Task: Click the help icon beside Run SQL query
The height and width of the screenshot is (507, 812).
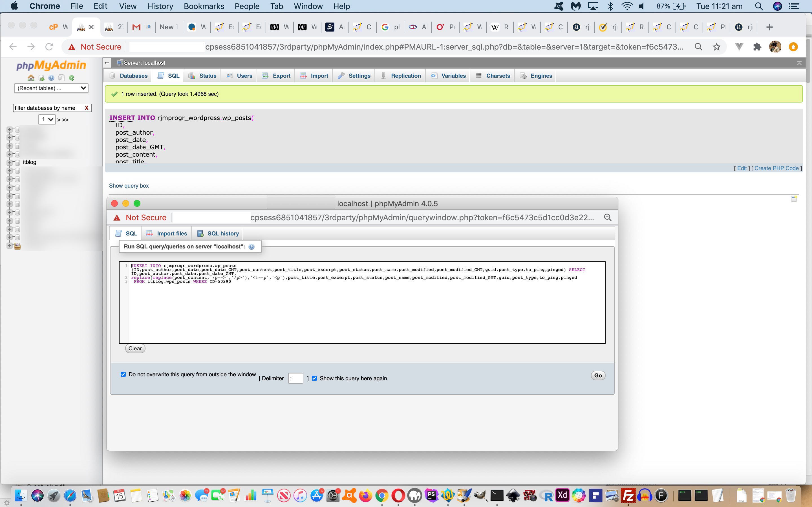Action: tap(251, 247)
